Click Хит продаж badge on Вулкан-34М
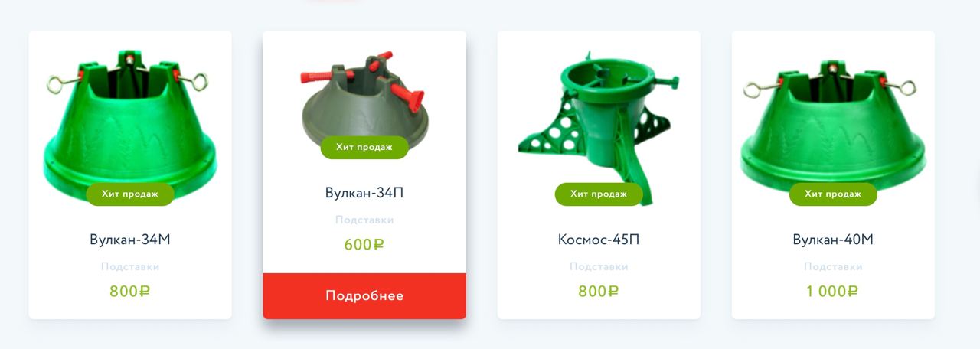Image resolution: width=980 pixels, height=349 pixels. pos(130,194)
